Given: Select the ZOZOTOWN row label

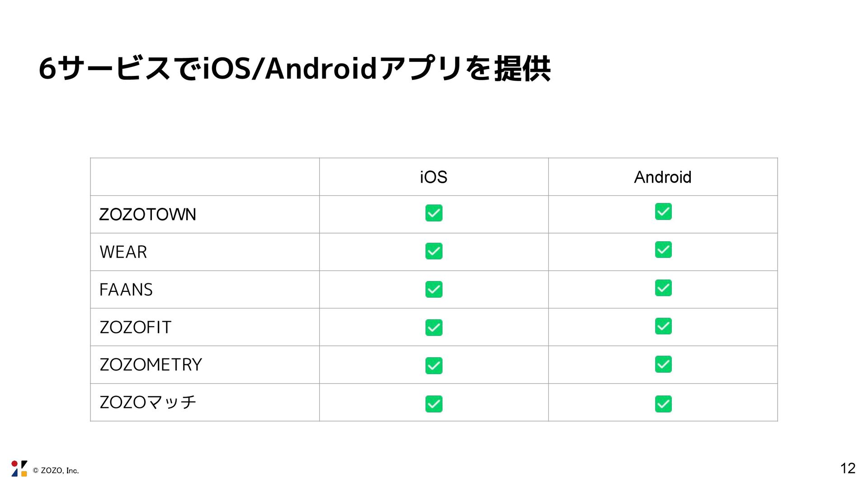Looking at the screenshot, I should pyautogui.click(x=148, y=215).
